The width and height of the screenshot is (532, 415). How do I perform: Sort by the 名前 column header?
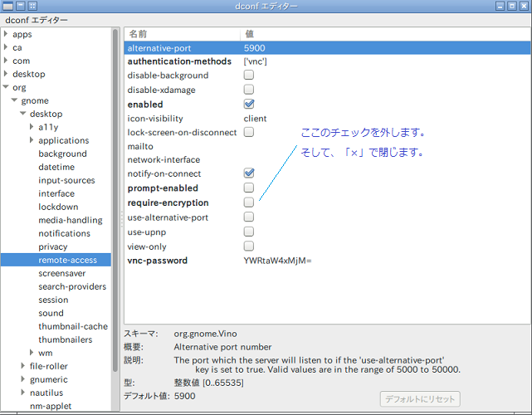(183, 34)
